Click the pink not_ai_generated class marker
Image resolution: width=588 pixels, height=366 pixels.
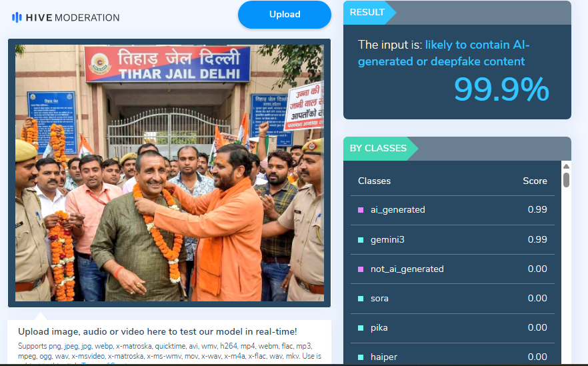tap(361, 269)
